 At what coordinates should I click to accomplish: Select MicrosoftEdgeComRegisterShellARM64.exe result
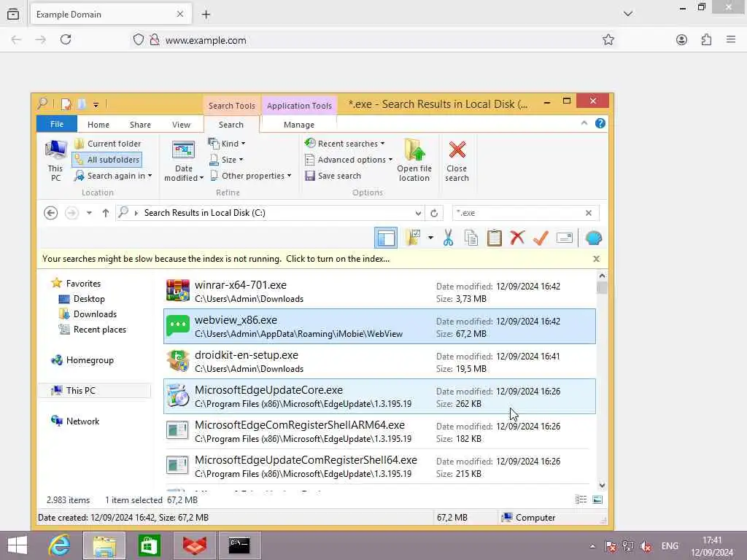click(379, 432)
